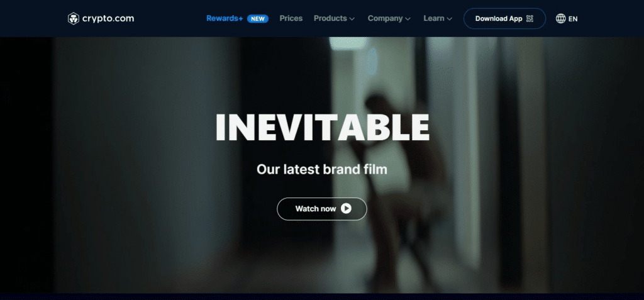Click the play circle icon on Watch now

coord(346,209)
